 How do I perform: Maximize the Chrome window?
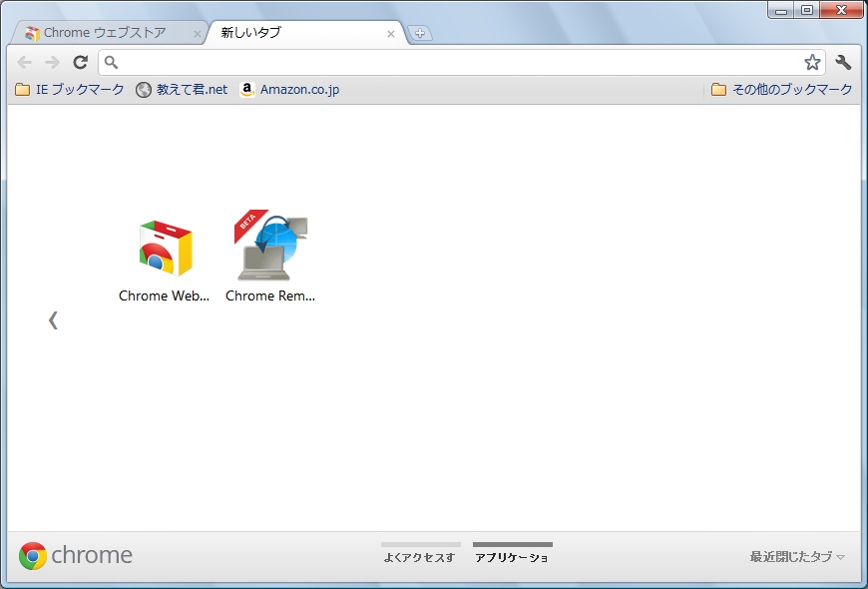click(x=807, y=10)
